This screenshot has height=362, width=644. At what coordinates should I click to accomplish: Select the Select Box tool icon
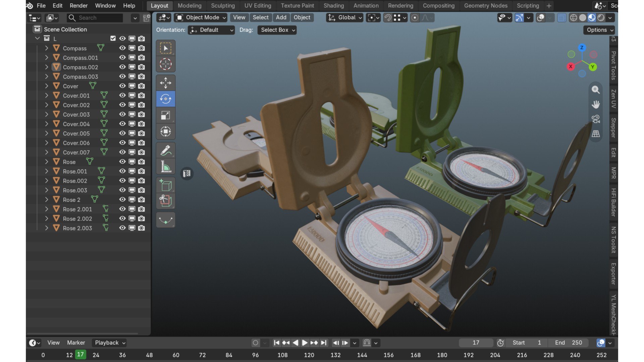165,48
